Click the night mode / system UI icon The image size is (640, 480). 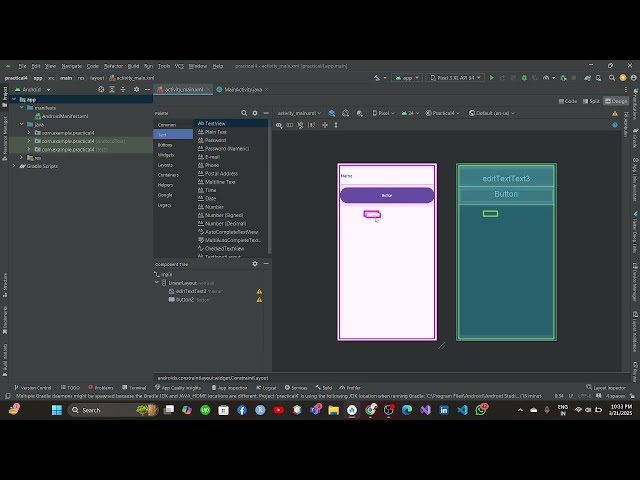point(359,113)
